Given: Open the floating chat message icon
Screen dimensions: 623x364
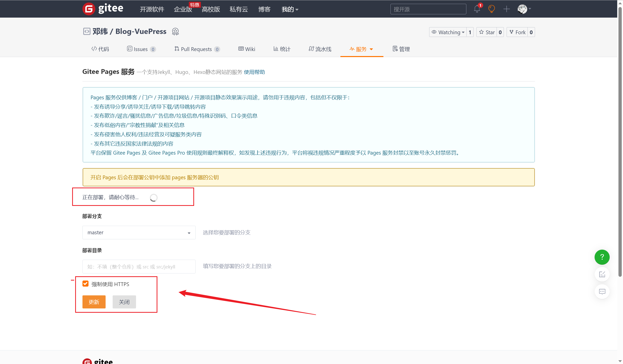Looking at the screenshot, I should (602, 292).
